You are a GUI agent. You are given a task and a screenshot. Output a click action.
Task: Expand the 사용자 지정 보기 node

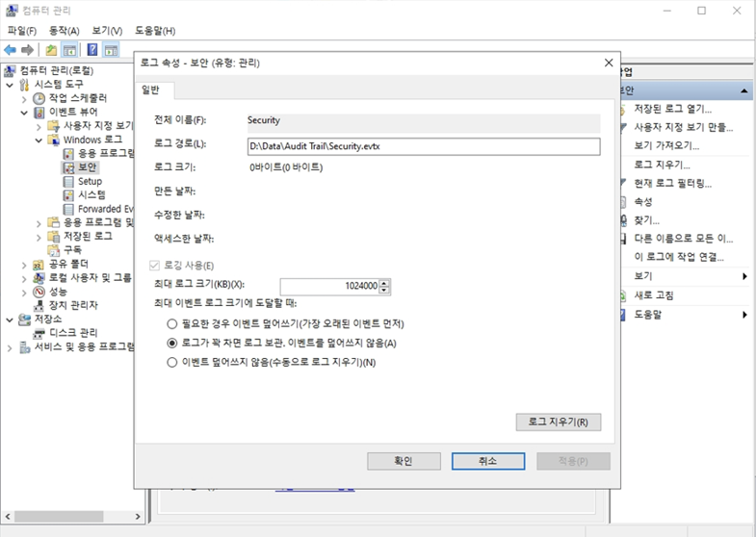point(39,127)
